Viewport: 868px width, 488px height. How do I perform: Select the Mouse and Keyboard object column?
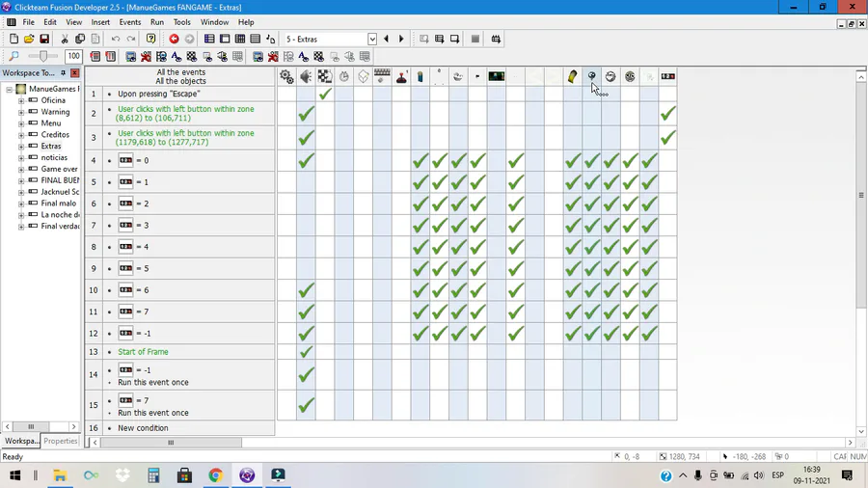tap(382, 76)
